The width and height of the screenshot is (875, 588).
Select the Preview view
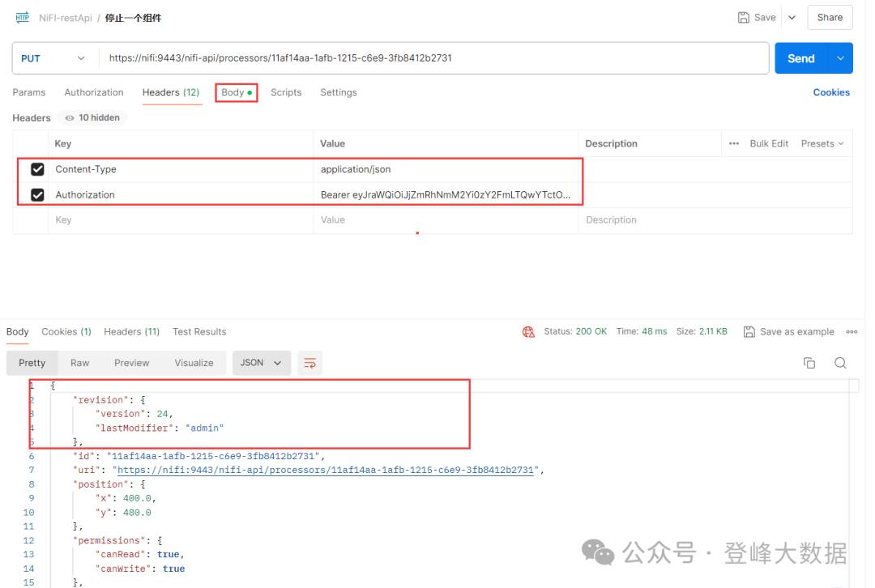[132, 363]
